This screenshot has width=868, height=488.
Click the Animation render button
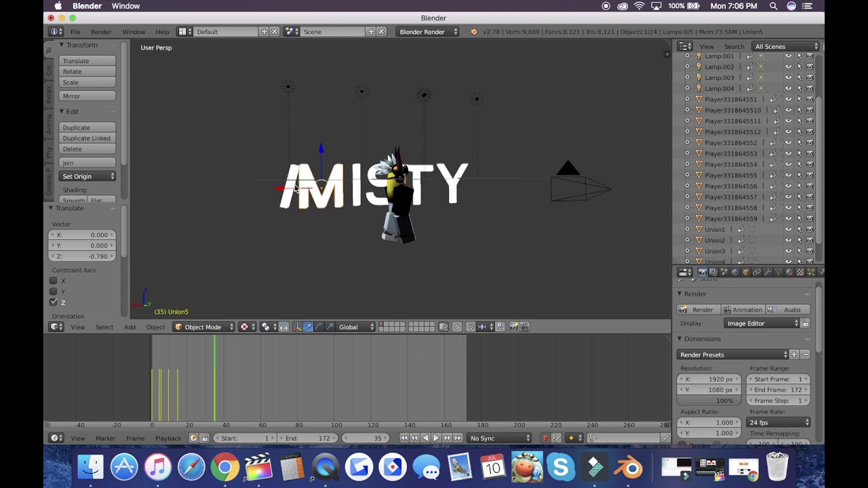pos(743,310)
